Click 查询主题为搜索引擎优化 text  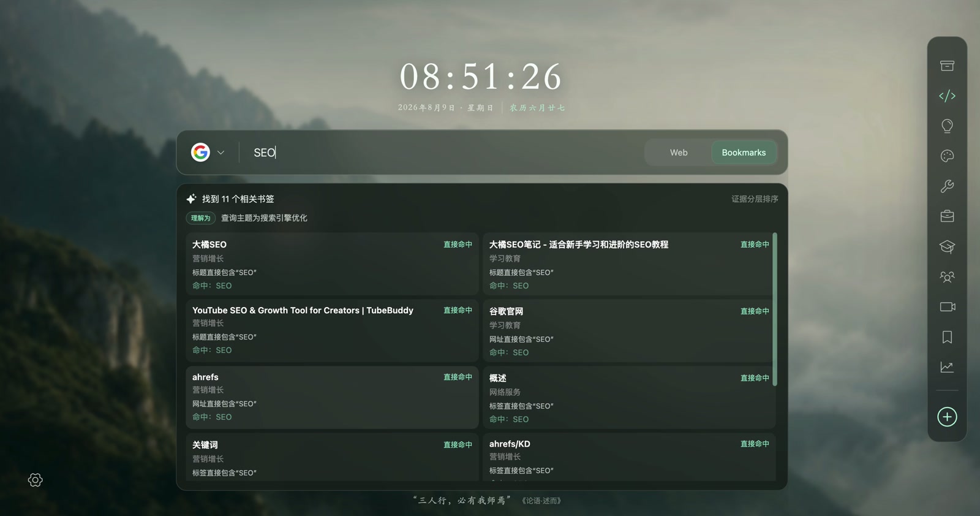pos(264,218)
